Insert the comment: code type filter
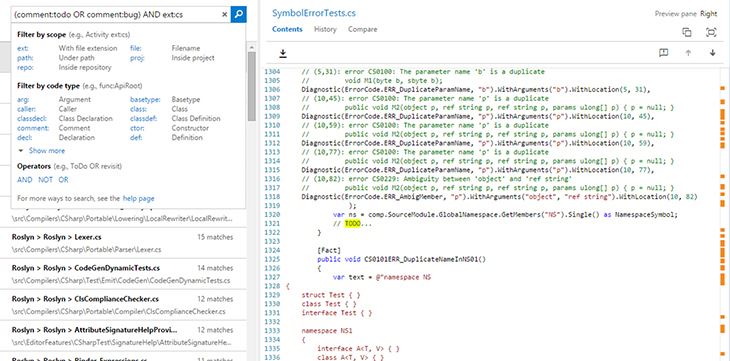The width and height of the screenshot is (730, 361). 33,128
